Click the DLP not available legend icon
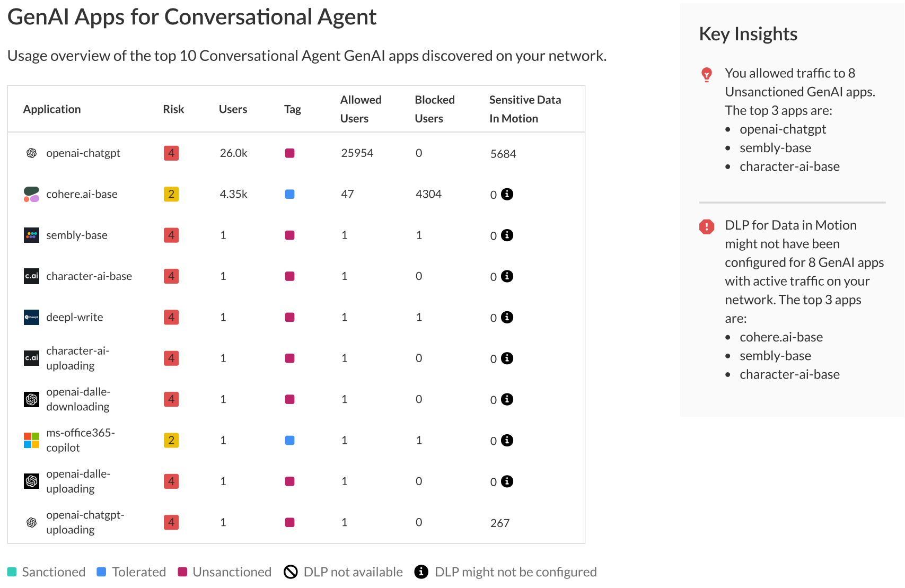 (291, 572)
